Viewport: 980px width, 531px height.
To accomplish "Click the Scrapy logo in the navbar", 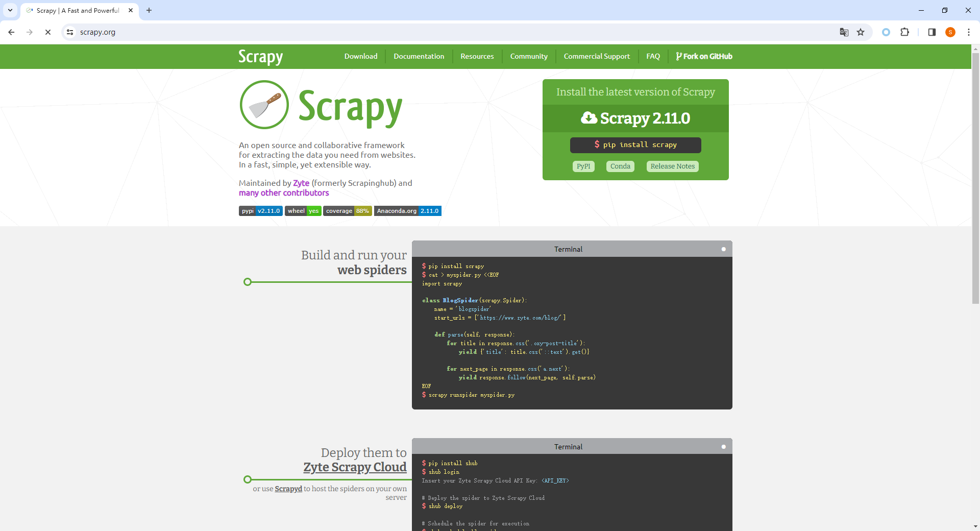I will click(260, 57).
